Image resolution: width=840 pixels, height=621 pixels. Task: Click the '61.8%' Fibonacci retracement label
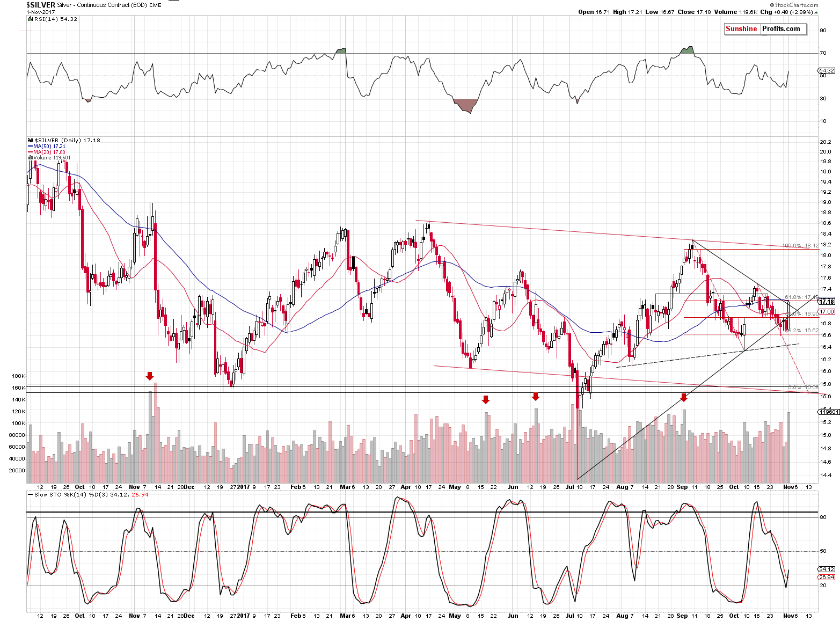pyautogui.click(x=801, y=297)
